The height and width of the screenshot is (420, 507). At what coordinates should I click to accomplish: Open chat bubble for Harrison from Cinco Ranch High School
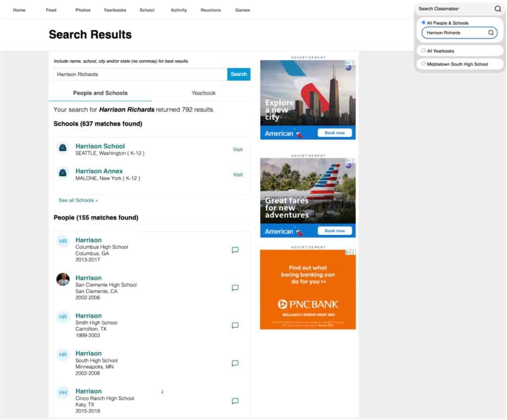235,401
